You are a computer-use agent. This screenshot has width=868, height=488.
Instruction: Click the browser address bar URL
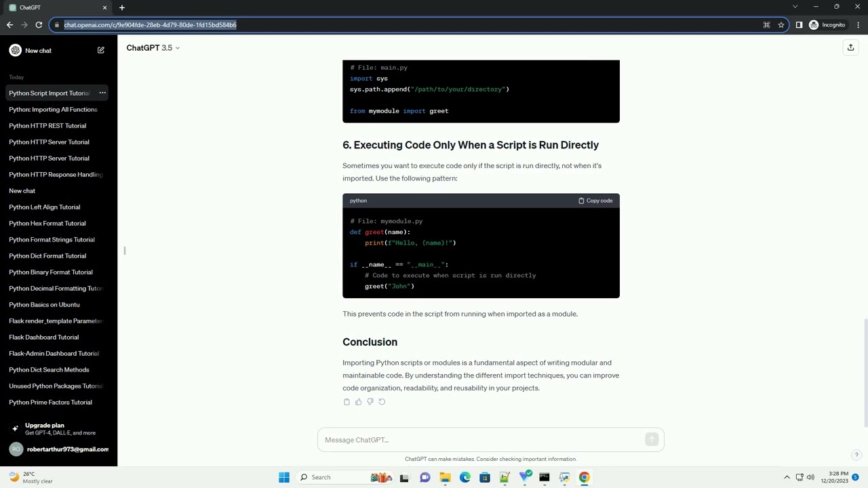150,25
